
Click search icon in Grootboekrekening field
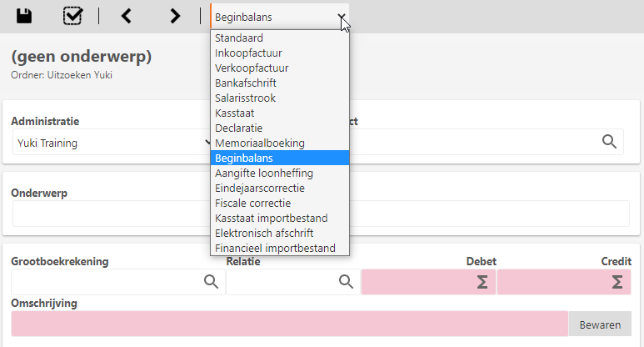211,282
